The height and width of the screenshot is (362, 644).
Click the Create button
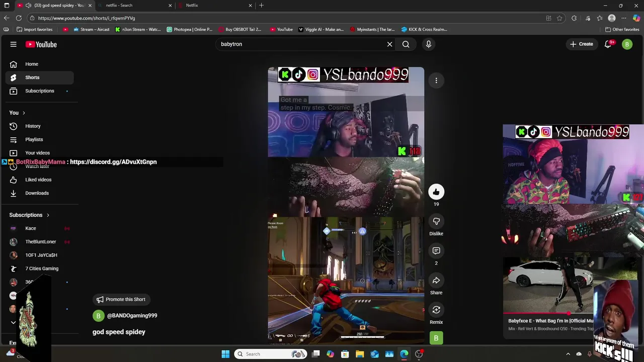581,44
